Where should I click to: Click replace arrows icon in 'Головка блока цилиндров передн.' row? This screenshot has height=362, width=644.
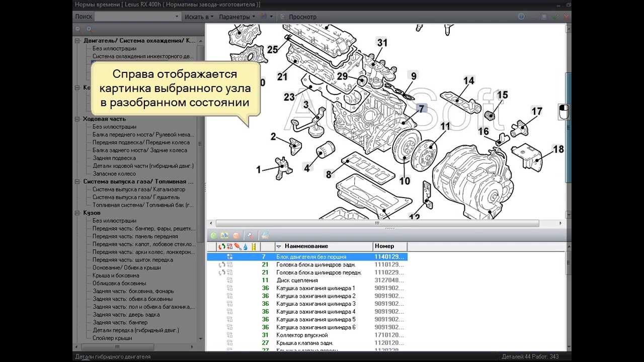222,273
